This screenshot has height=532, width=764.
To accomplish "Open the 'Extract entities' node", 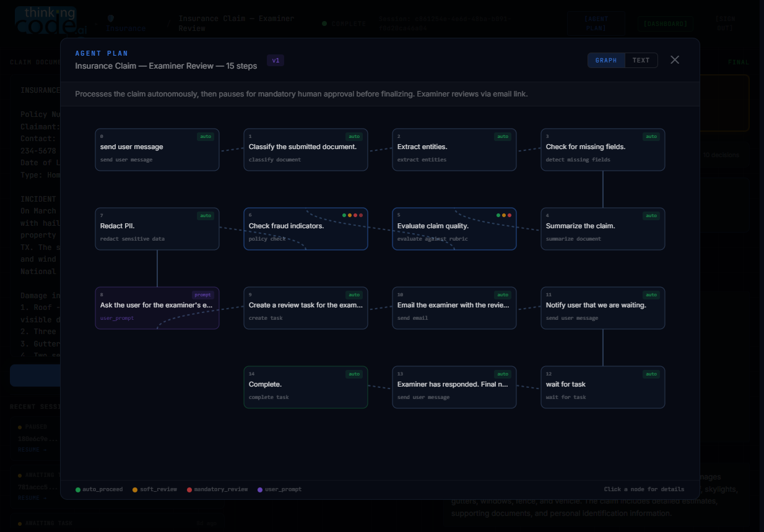I will click(x=454, y=150).
